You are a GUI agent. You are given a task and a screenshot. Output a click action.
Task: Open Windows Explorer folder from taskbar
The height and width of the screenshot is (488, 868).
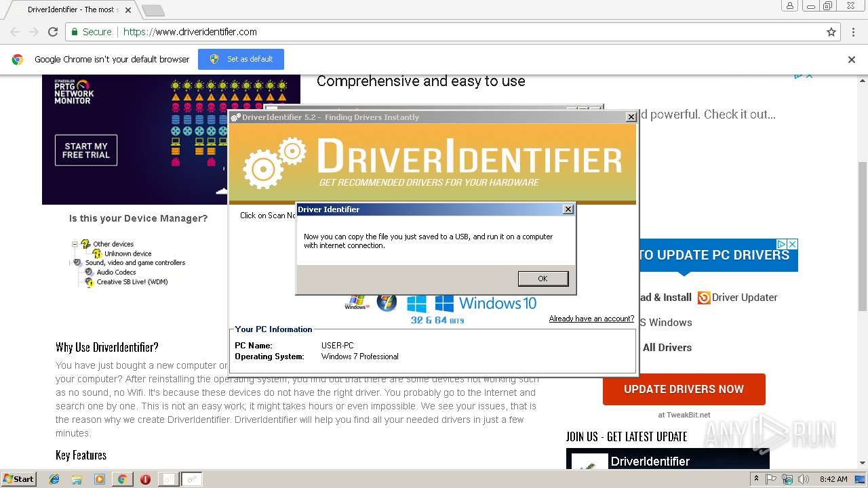[x=77, y=479]
